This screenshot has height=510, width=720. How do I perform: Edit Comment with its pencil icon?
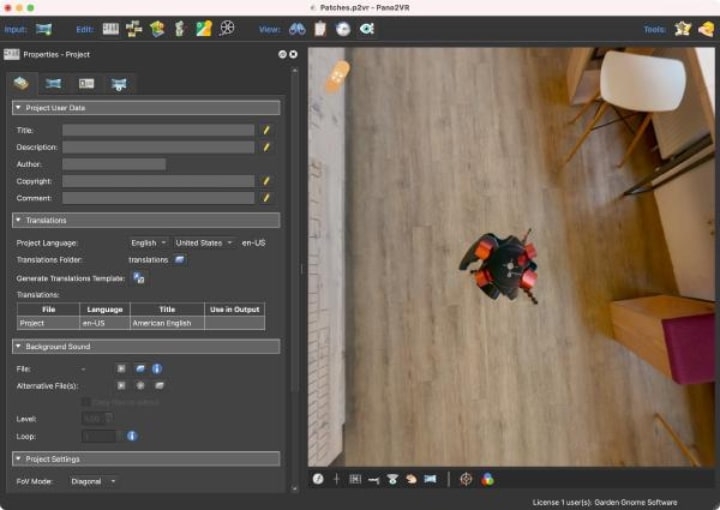[x=266, y=198]
